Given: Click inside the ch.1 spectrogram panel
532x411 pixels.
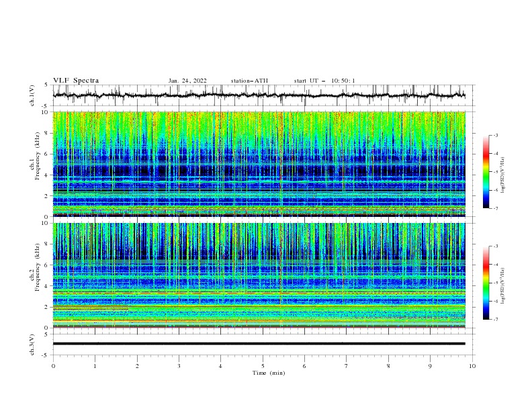Looking at the screenshot, I should [x=259, y=164].
